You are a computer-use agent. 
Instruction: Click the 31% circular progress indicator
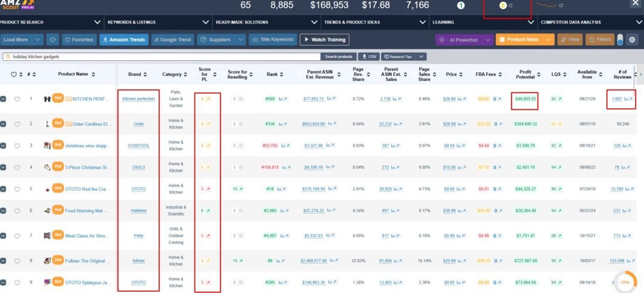(626, 282)
